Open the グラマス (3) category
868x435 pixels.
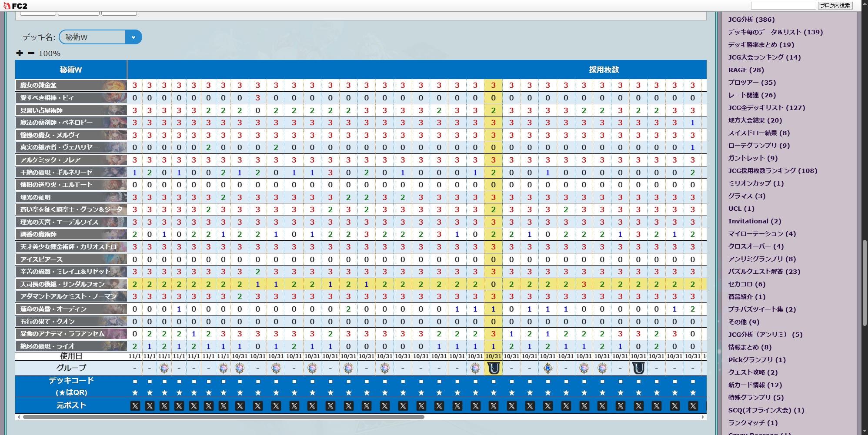pos(747,196)
